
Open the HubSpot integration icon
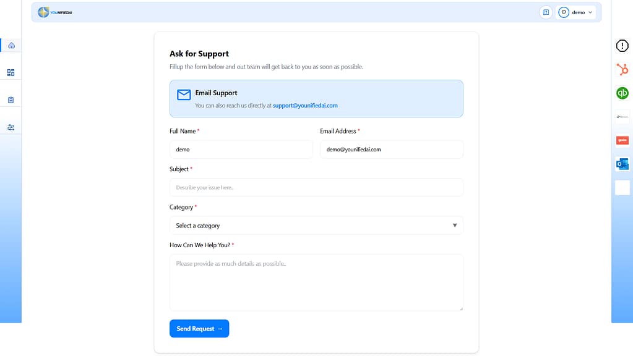tap(622, 69)
